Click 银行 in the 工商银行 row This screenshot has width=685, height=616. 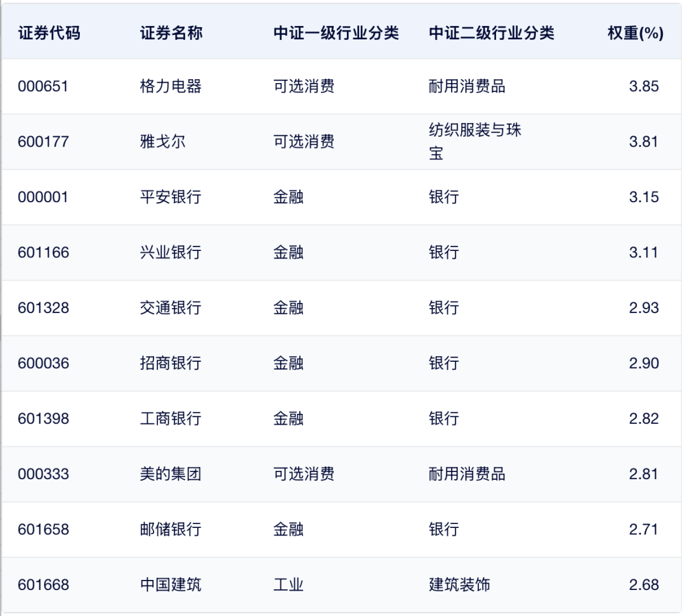click(444, 419)
